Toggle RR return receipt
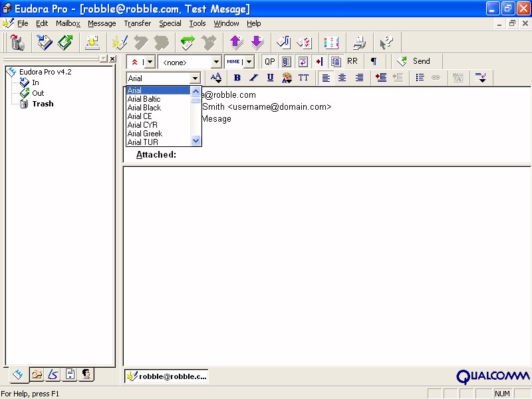 click(x=352, y=61)
